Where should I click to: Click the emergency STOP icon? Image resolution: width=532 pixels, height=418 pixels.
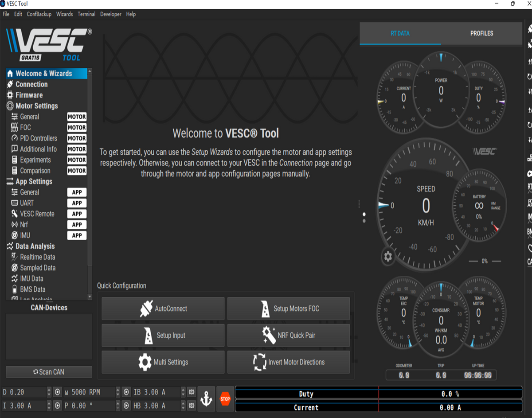click(x=225, y=398)
